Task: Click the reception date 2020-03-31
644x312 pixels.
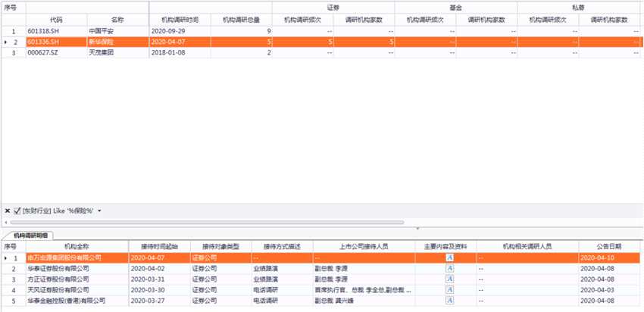Action: tap(159, 279)
